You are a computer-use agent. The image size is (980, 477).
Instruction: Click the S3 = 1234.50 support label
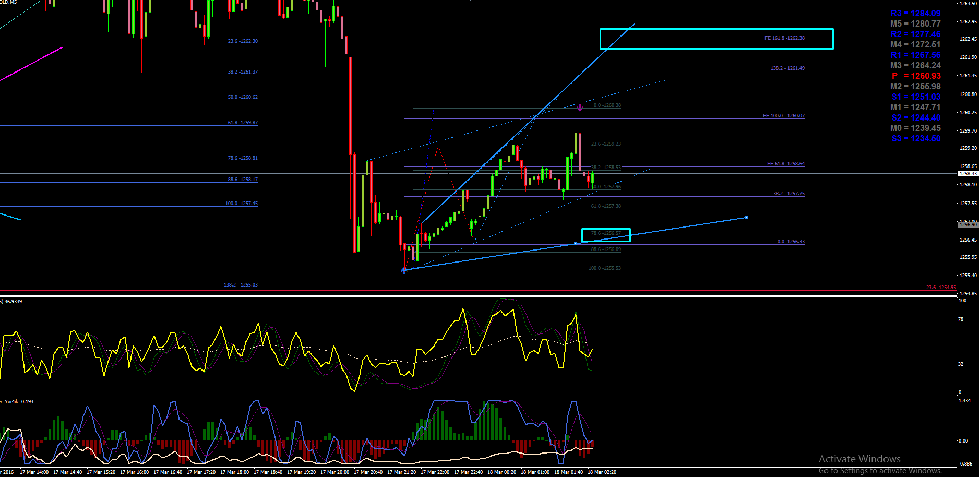916,139
